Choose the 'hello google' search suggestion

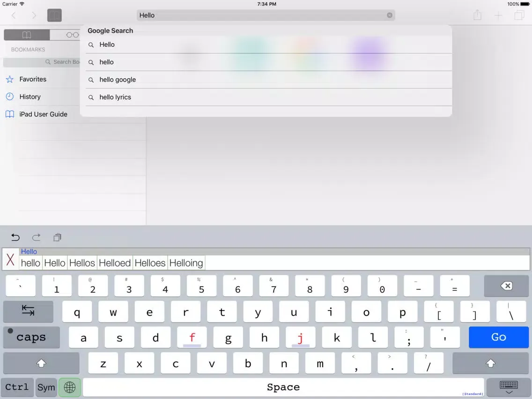[x=118, y=80]
